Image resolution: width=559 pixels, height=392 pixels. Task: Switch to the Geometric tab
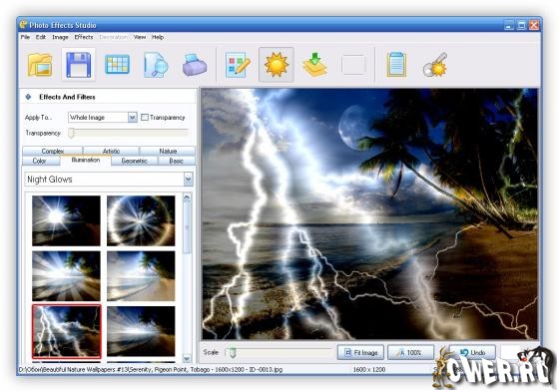coord(135,161)
